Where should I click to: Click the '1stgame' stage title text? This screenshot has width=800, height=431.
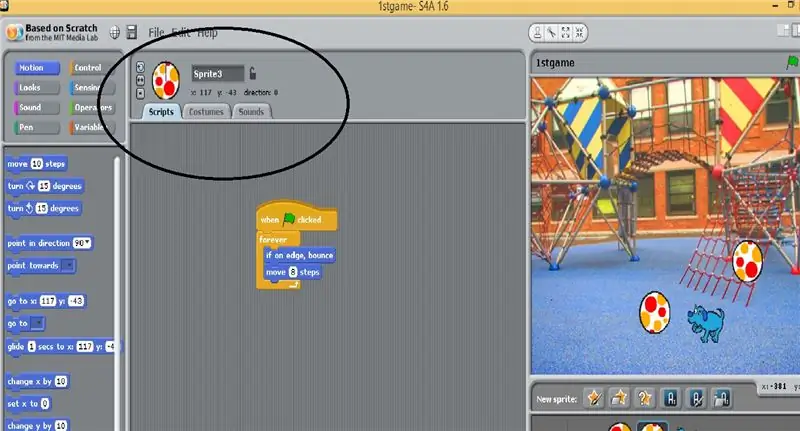coord(555,63)
